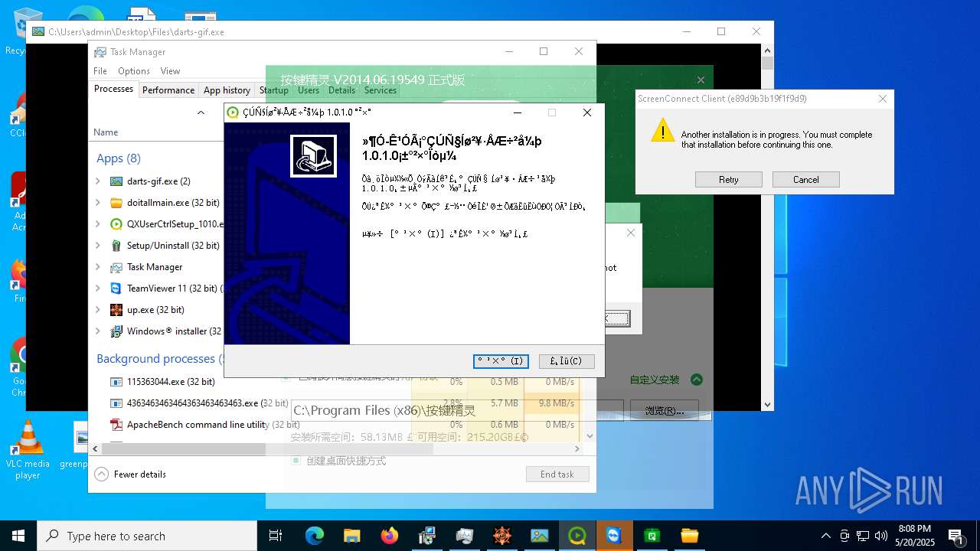Expand doitallmain.exe process group

[98, 203]
